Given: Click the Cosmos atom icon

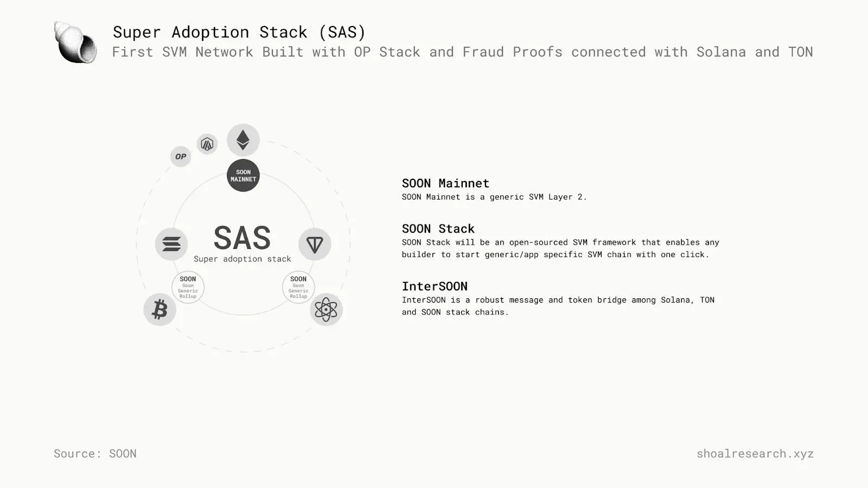Looking at the screenshot, I should point(326,310).
